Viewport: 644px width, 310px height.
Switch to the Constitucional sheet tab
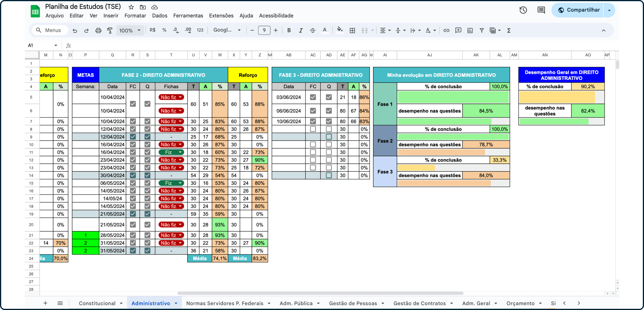coord(97,303)
